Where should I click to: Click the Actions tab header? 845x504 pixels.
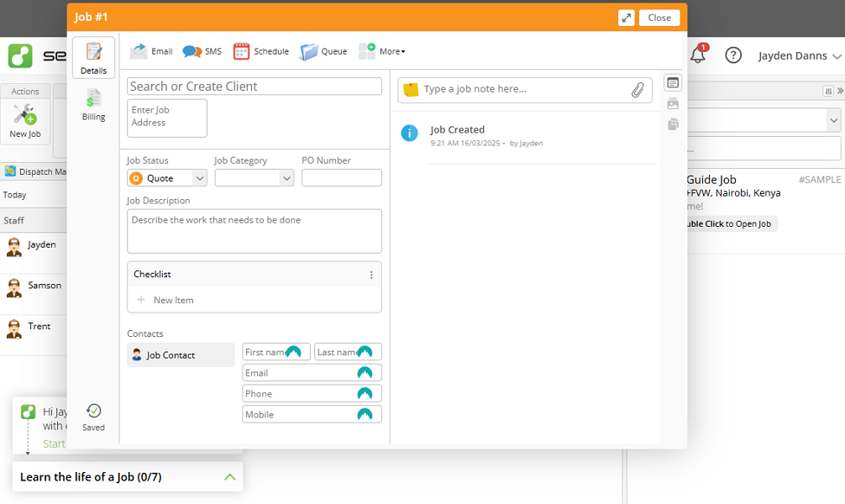click(x=25, y=91)
